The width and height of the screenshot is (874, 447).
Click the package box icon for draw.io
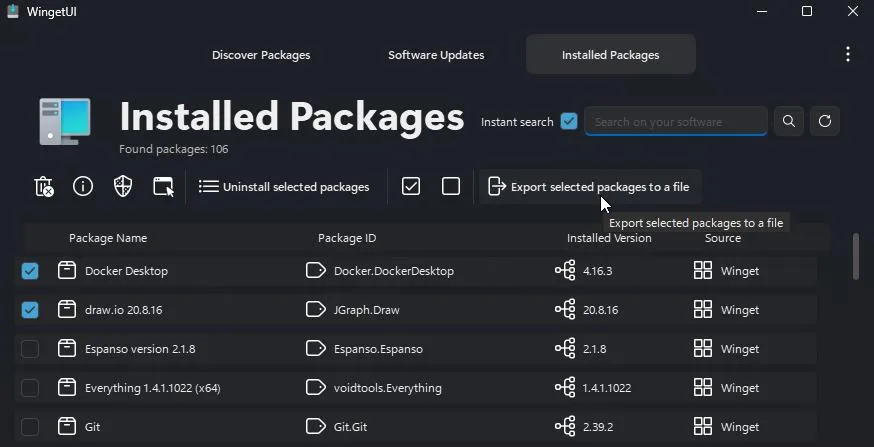[67, 310]
